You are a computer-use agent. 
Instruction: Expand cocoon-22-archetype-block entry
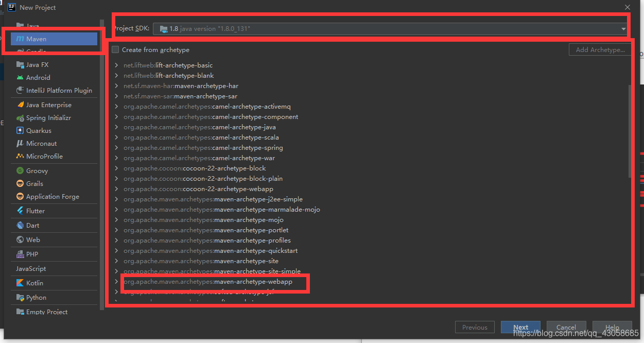pos(116,168)
